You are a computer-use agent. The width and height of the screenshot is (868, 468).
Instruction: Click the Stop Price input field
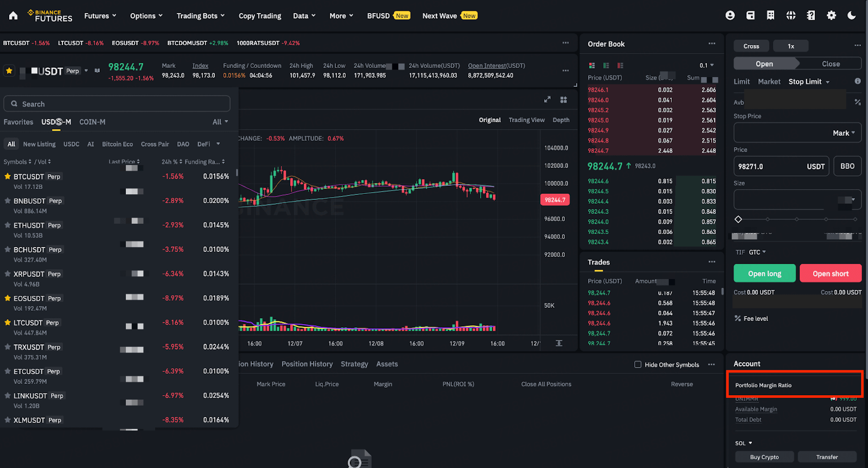point(797,133)
